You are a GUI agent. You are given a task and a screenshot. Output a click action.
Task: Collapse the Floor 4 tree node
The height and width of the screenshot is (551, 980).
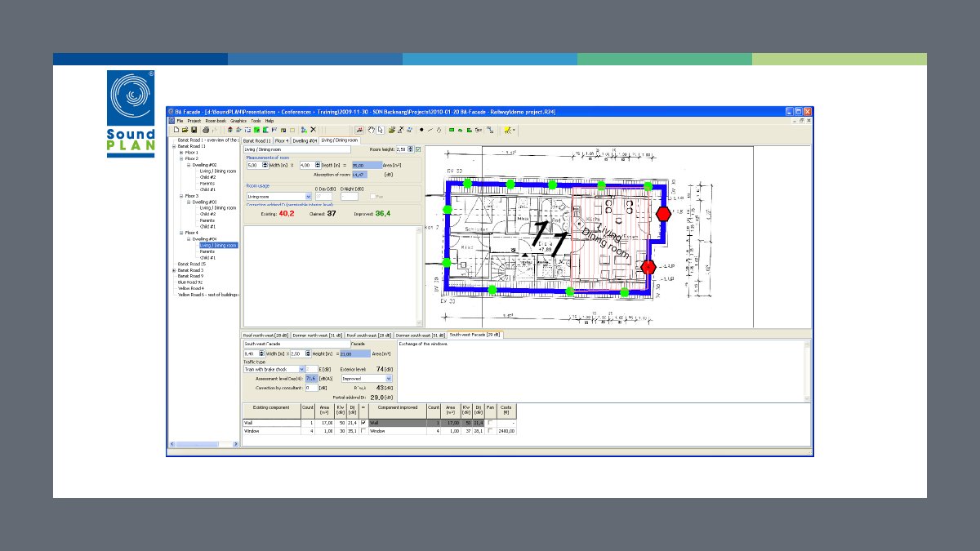pyautogui.click(x=180, y=233)
